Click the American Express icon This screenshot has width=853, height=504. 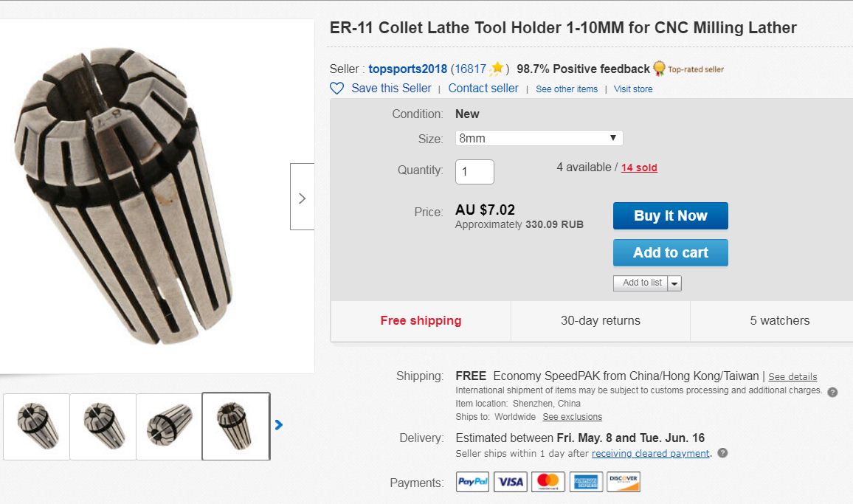pos(586,482)
